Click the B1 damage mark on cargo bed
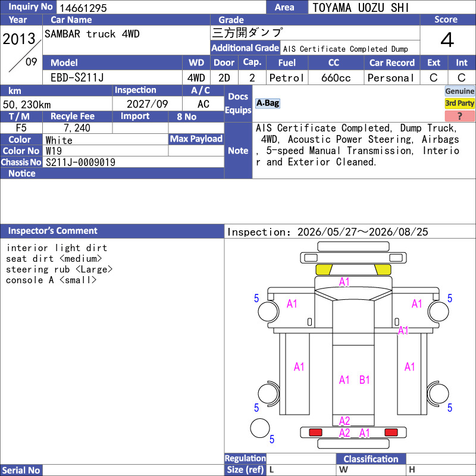Image resolution: width=476 pixels, height=476 pixels. pos(364,380)
